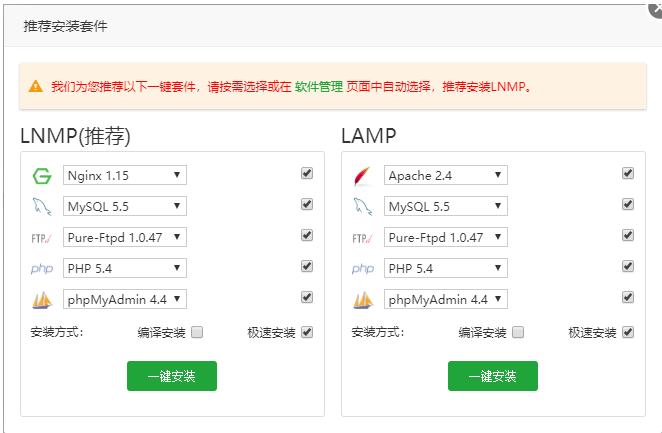Click the phpMyAdmin sailboat icon under LAMP
The image size is (662, 433).
(362, 300)
